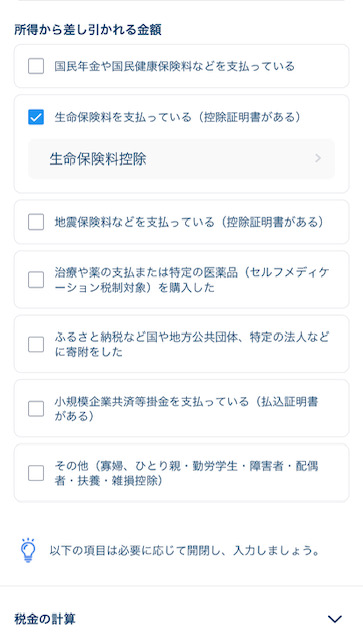Screen dimensions: 363x640
Task: Click the 雑損控除 other deductions label
Action: pos(186,473)
